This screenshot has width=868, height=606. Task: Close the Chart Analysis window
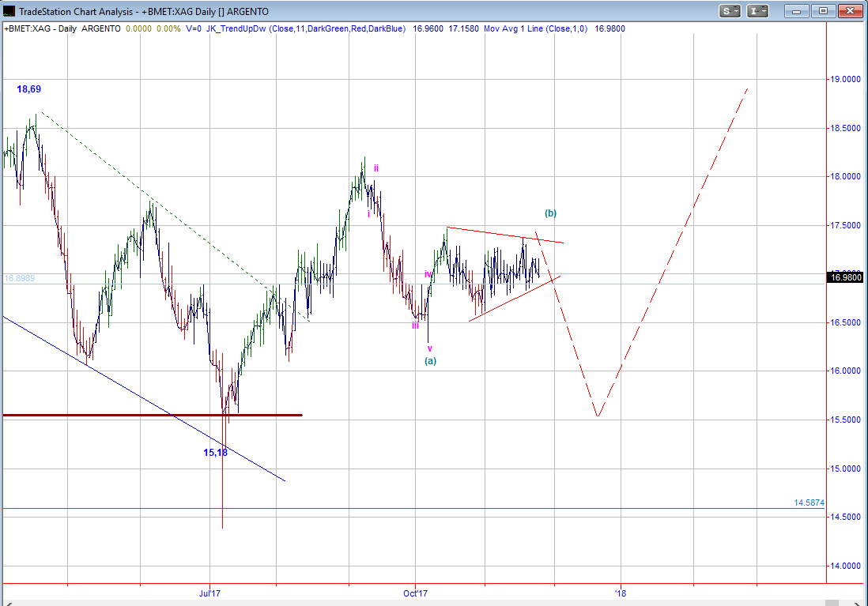(850, 11)
